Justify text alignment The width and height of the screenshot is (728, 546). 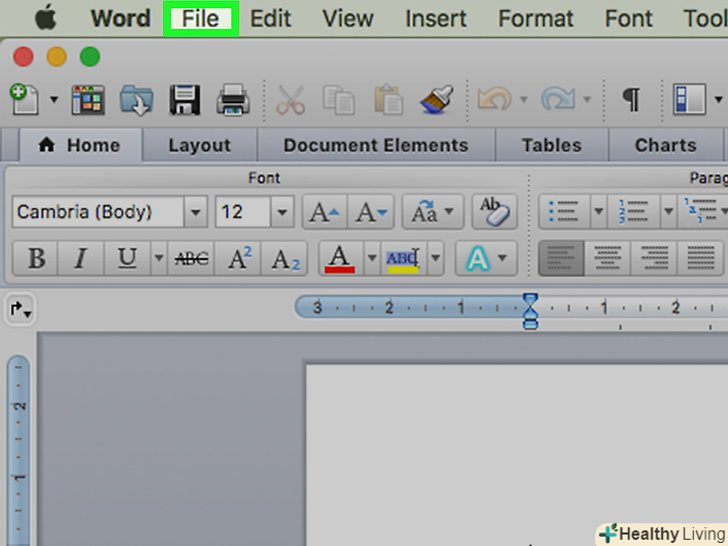(x=700, y=258)
